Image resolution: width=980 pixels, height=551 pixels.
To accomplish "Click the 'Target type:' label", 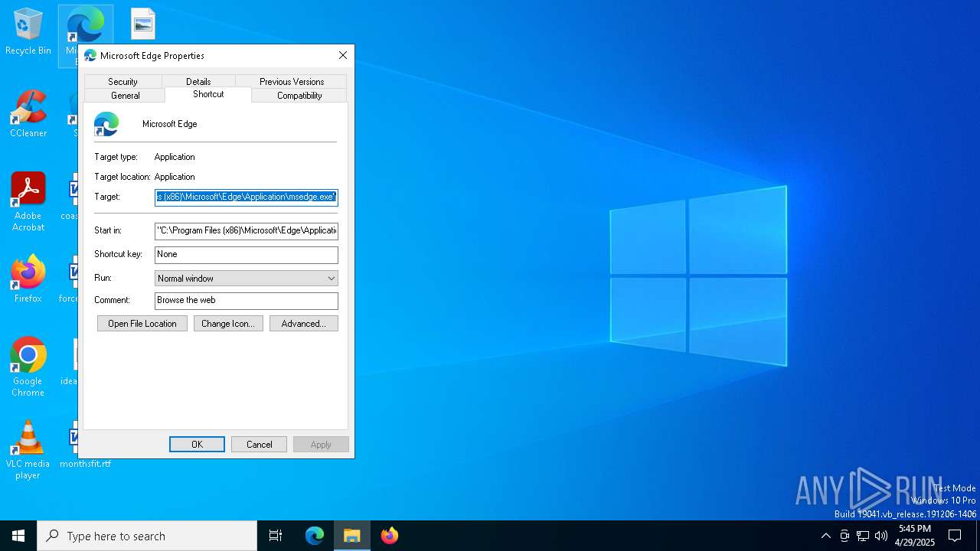I will coord(116,157).
